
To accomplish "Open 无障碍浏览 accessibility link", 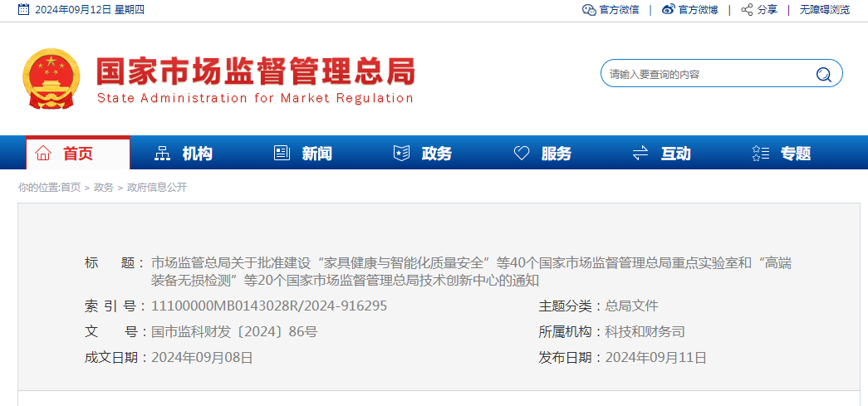I will point(825,9).
